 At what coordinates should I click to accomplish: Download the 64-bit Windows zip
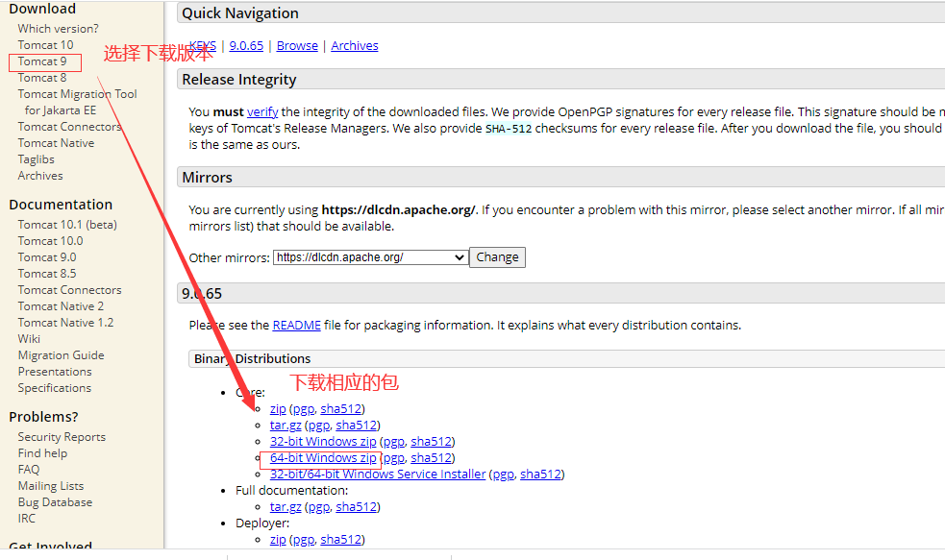click(323, 458)
